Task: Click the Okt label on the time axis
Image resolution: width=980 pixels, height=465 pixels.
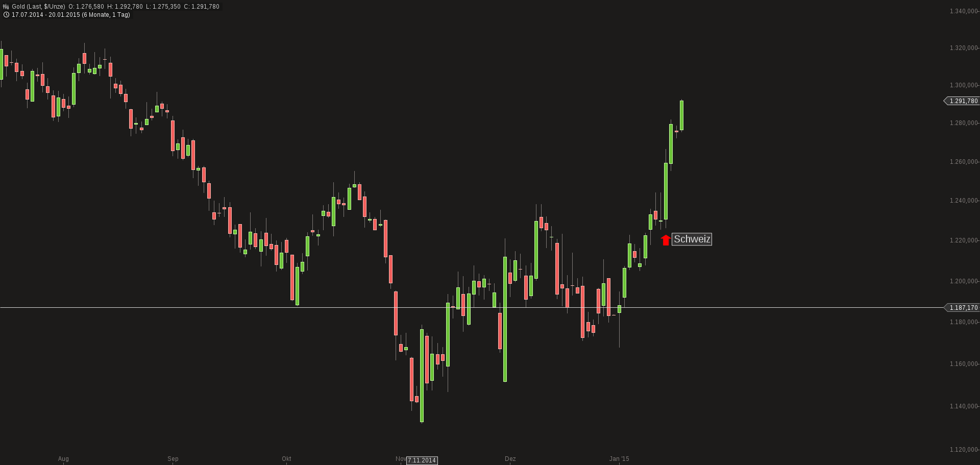Action: [286, 459]
